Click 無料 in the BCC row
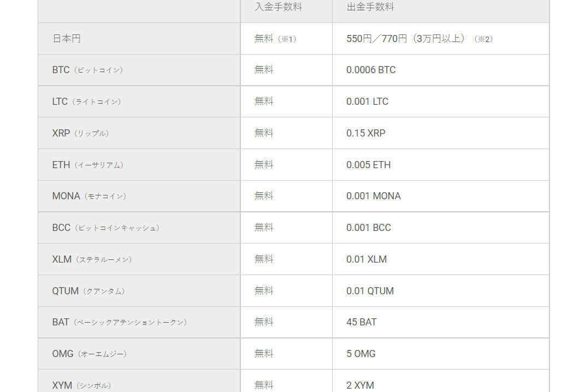 click(x=264, y=228)
